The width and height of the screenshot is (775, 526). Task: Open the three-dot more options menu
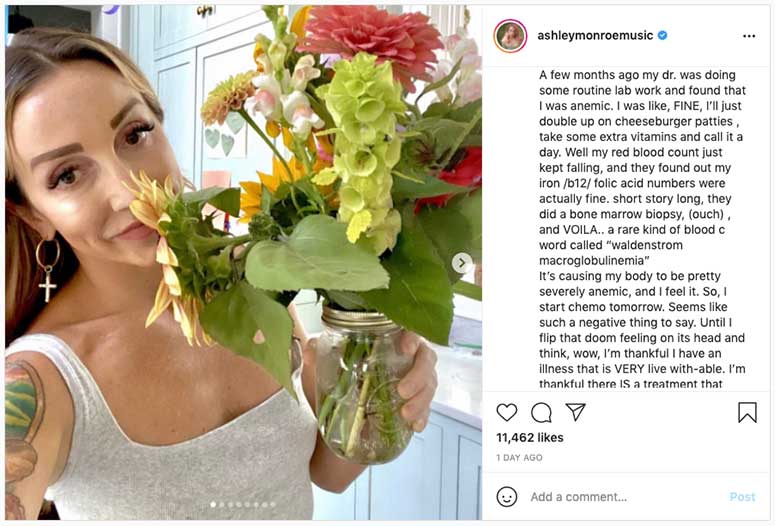pos(749,36)
